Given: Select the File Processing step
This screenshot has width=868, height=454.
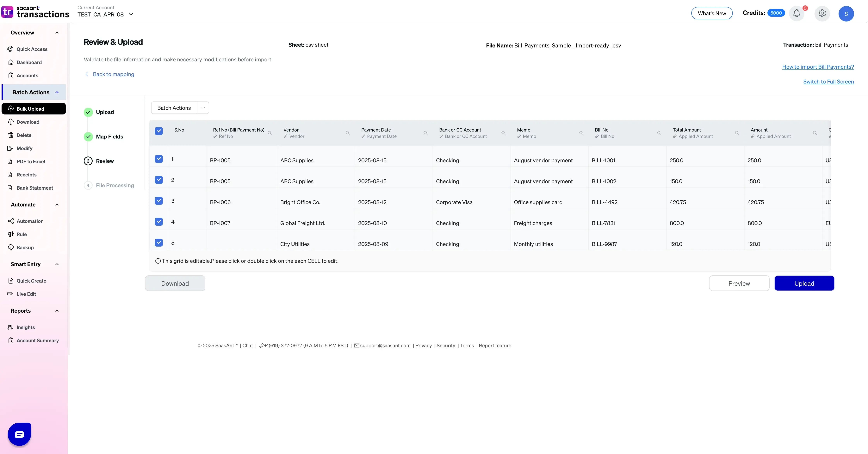Looking at the screenshot, I should click(x=109, y=185).
